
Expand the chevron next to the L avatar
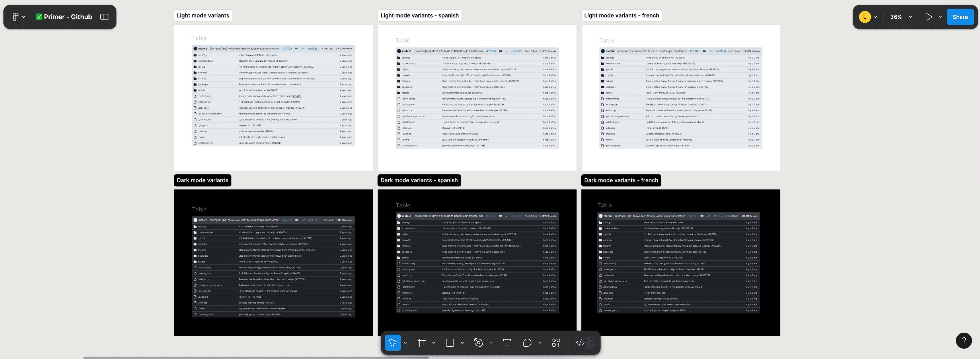click(875, 17)
